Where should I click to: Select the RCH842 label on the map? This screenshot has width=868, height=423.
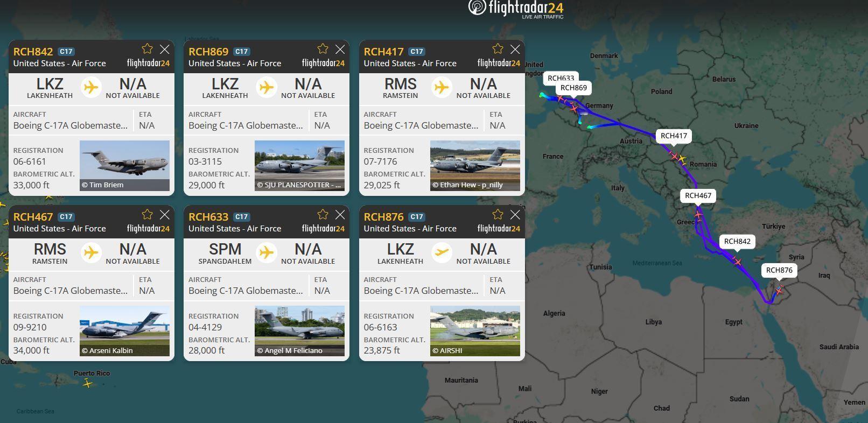tap(737, 241)
